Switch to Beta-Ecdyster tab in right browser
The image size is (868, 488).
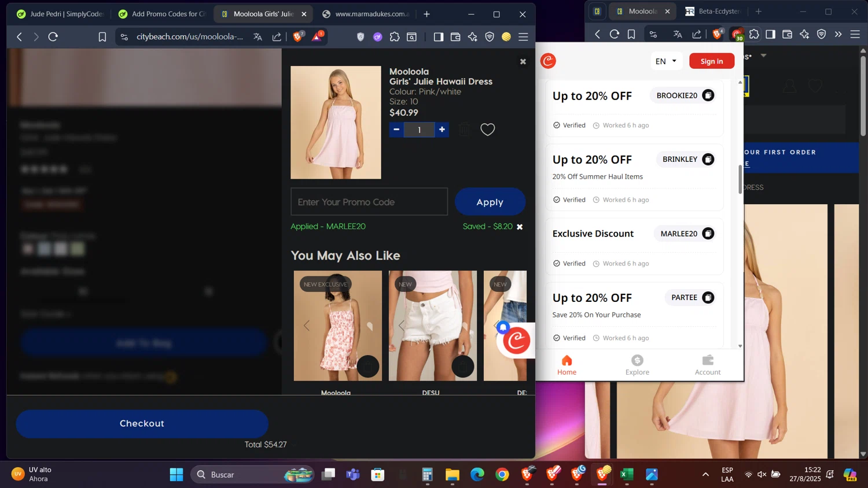[x=713, y=11]
